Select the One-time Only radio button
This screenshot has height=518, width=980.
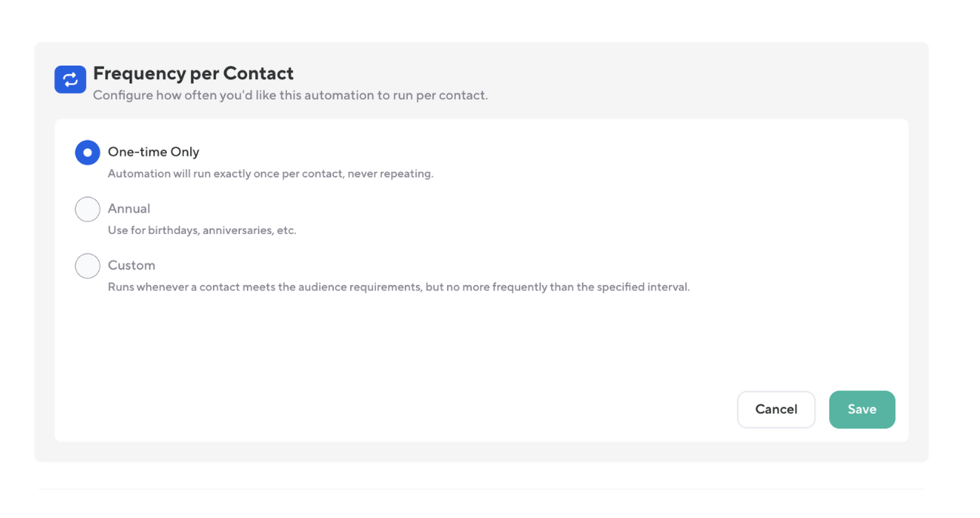[x=88, y=153]
